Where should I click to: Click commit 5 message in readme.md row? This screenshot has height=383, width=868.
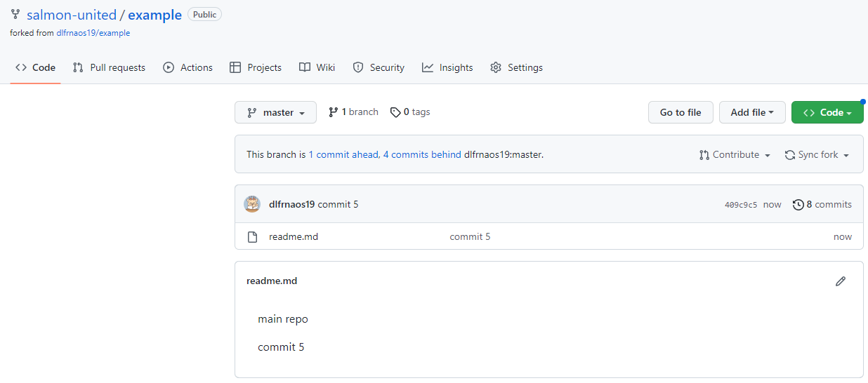click(x=470, y=237)
